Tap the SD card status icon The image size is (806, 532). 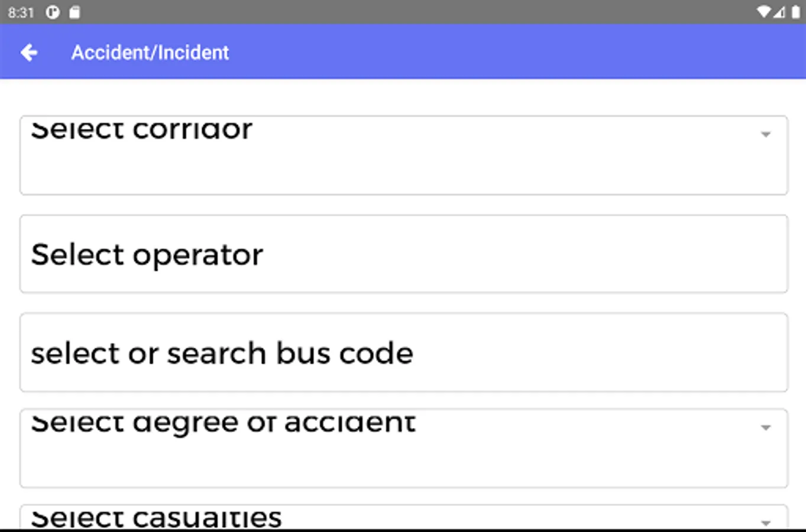point(75,12)
